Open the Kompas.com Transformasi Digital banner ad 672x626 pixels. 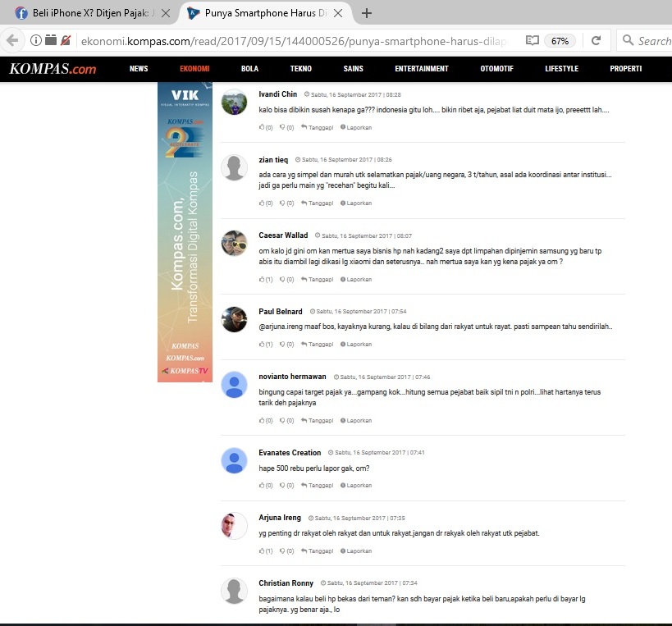click(x=185, y=232)
